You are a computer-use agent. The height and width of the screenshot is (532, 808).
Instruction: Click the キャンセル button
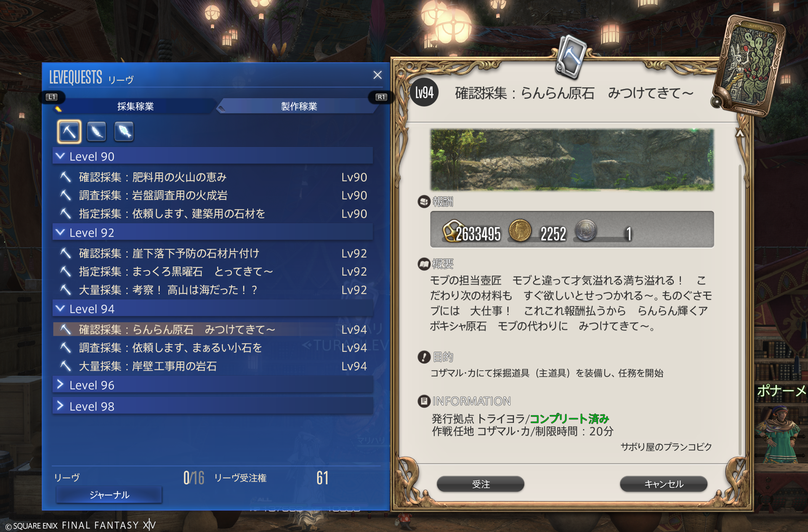[664, 484]
